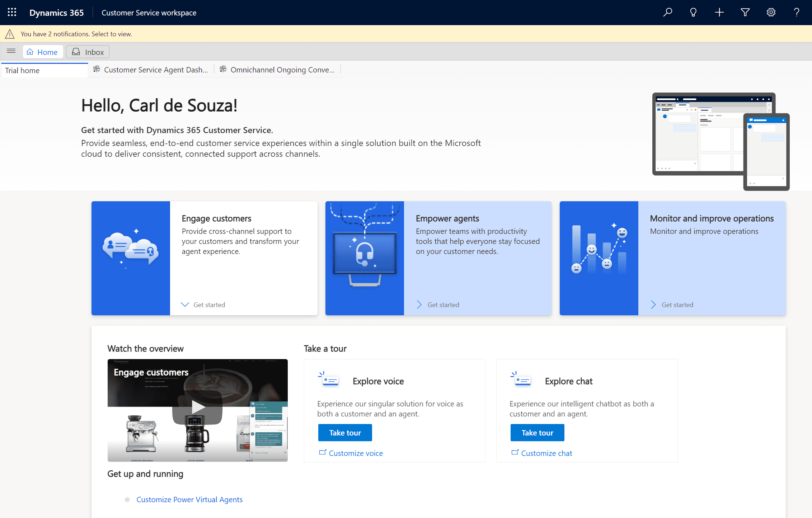Open the Customize voice link
Screen dimensions: 812x518
pyautogui.click(x=356, y=453)
